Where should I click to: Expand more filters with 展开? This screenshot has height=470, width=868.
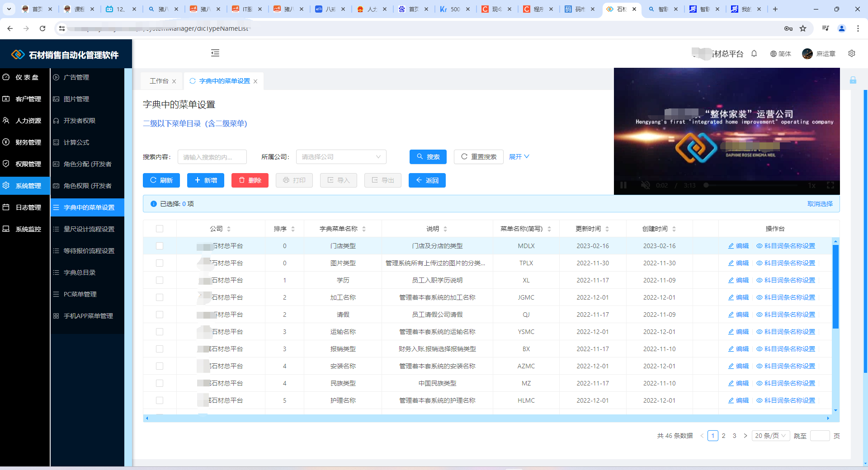519,157
